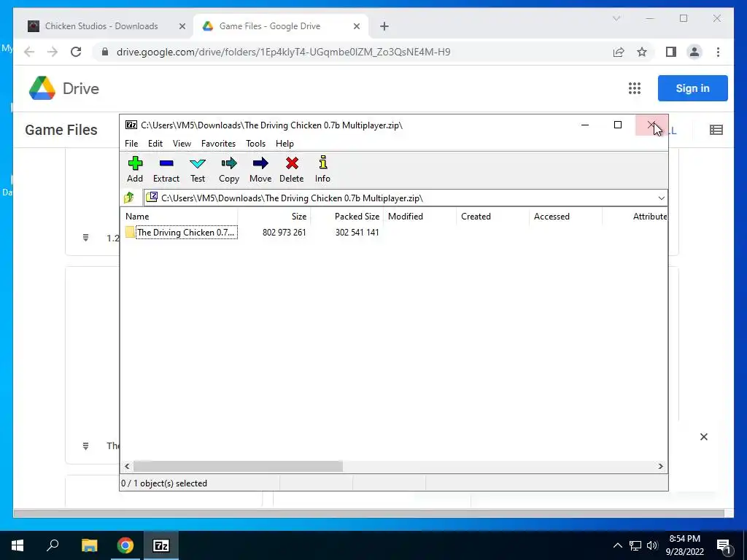747x560 pixels.
Task: Click size value 802 973 261
Action: 284,233
